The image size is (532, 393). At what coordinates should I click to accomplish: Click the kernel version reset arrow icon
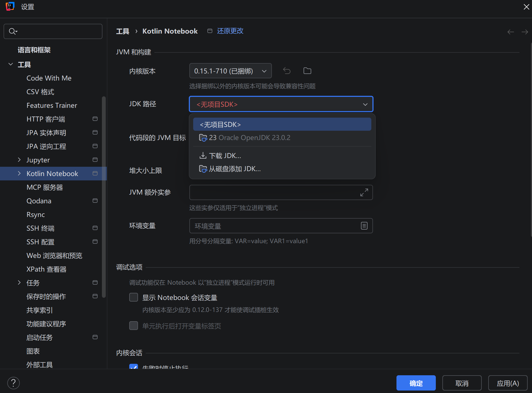287,71
